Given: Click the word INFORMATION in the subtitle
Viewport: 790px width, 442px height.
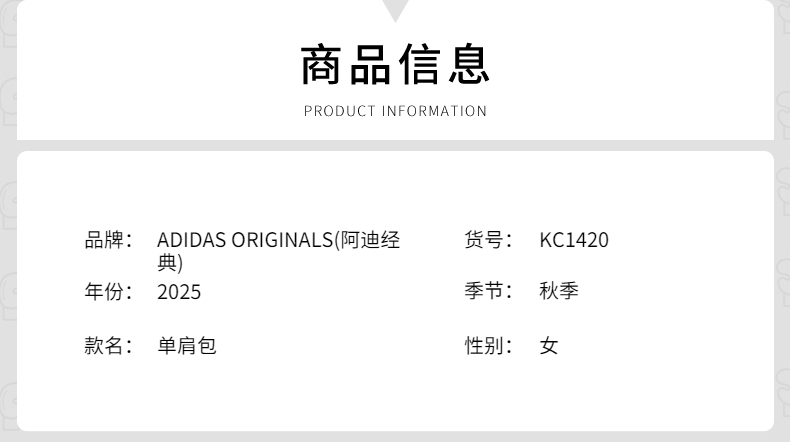Looking at the screenshot, I should click(434, 111).
